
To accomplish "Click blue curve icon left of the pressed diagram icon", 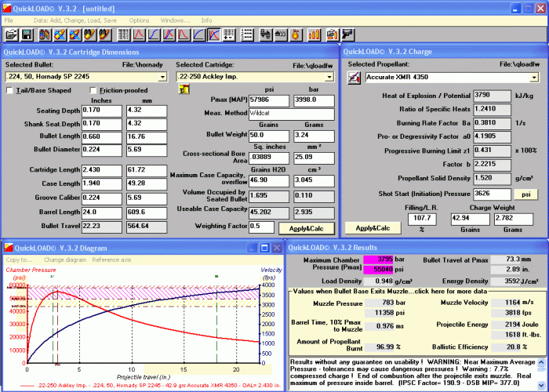I will (x=199, y=34).
